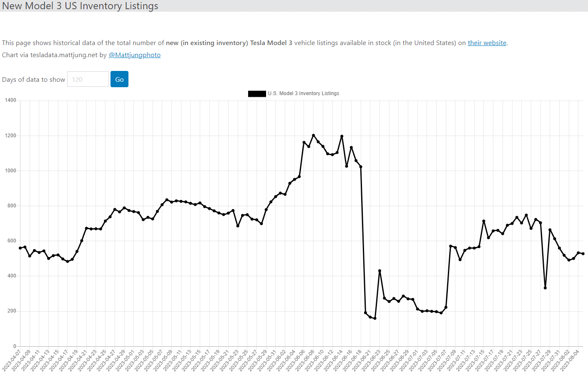Click the blue Go button
588x373 pixels.
(119, 79)
